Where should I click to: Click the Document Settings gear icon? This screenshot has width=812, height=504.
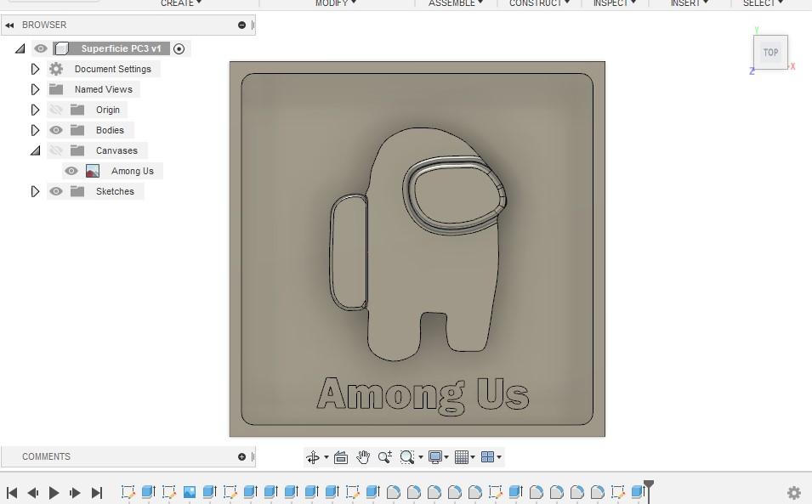click(56, 69)
